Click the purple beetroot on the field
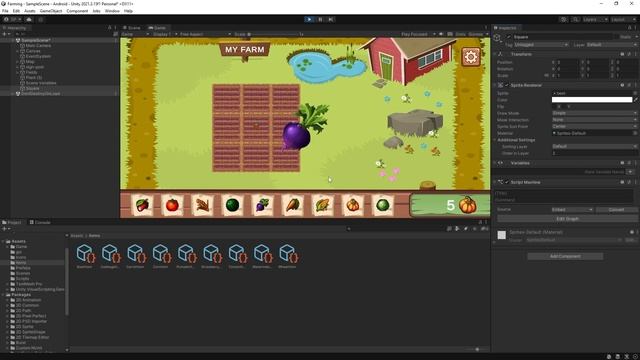Screen dimensions: 640x360 tap(297, 135)
